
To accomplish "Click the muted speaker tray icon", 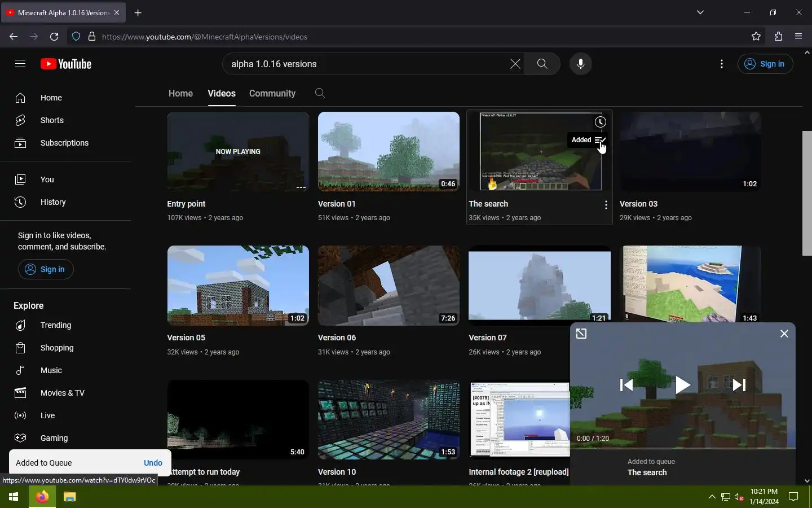I will click(739, 497).
